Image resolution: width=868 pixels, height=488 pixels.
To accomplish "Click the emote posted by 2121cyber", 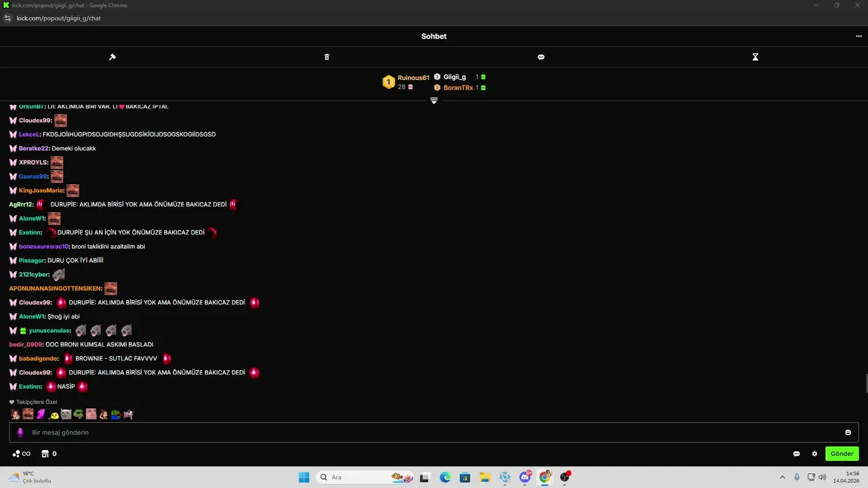I will coord(59,274).
